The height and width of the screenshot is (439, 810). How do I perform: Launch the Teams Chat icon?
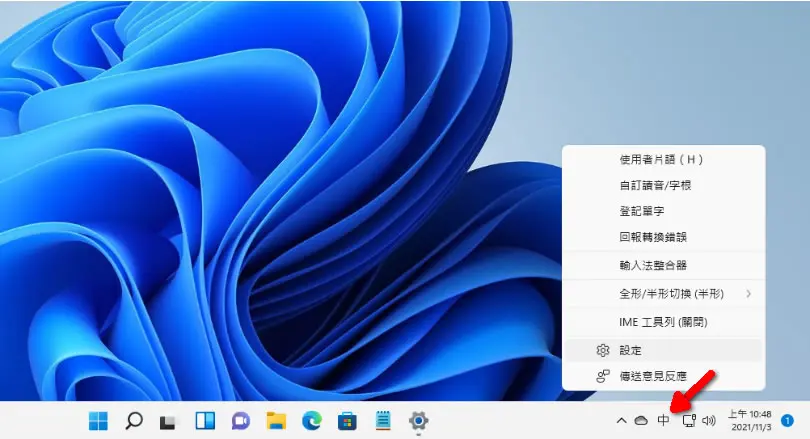click(241, 421)
